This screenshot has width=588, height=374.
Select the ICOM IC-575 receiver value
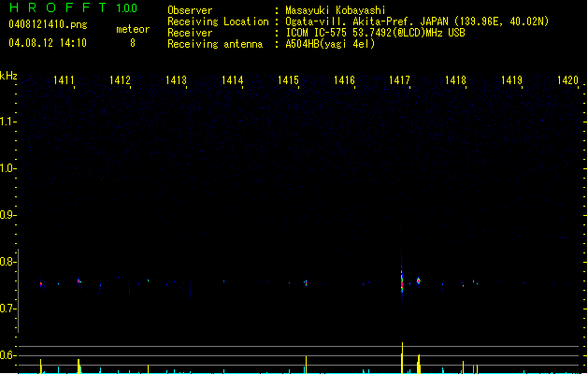click(x=376, y=33)
